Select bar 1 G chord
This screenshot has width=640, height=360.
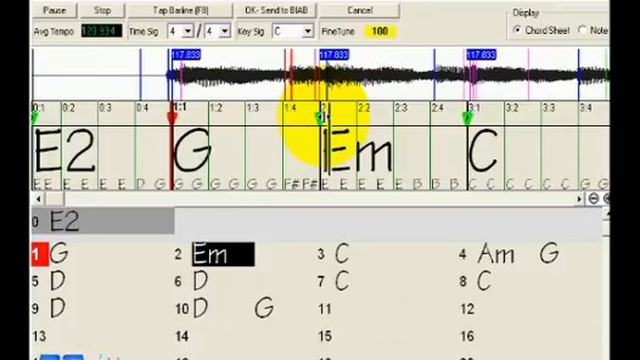click(59, 254)
